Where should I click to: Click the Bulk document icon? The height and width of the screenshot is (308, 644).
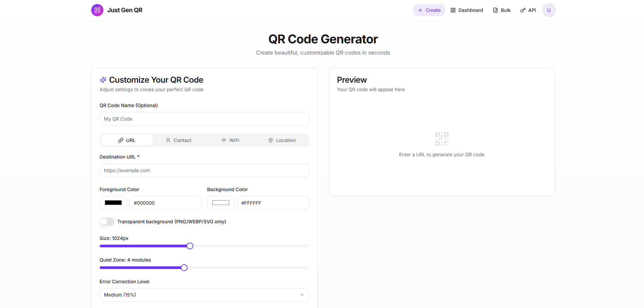coord(495,10)
